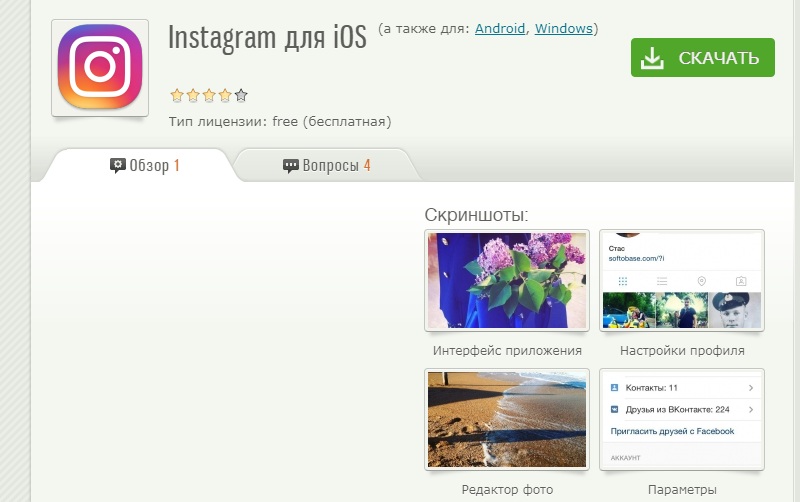Click the Instagram app logo icon
This screenshot has width=800, height=502.
coord(100,67)
